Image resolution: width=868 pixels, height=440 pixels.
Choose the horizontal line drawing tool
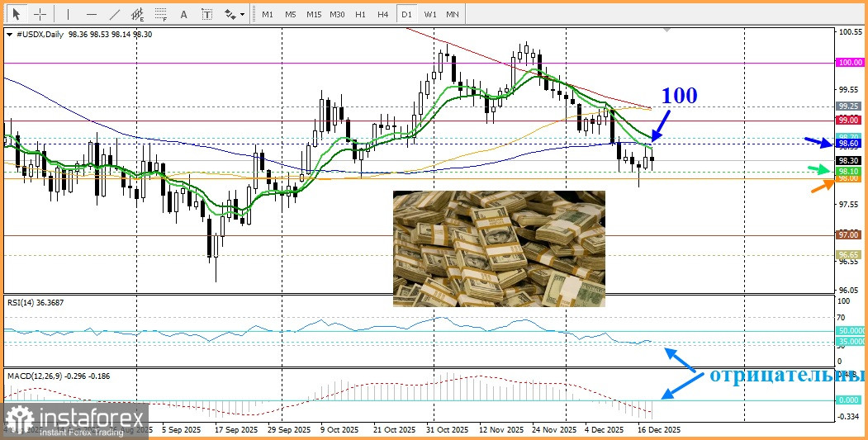coord(91,14)
